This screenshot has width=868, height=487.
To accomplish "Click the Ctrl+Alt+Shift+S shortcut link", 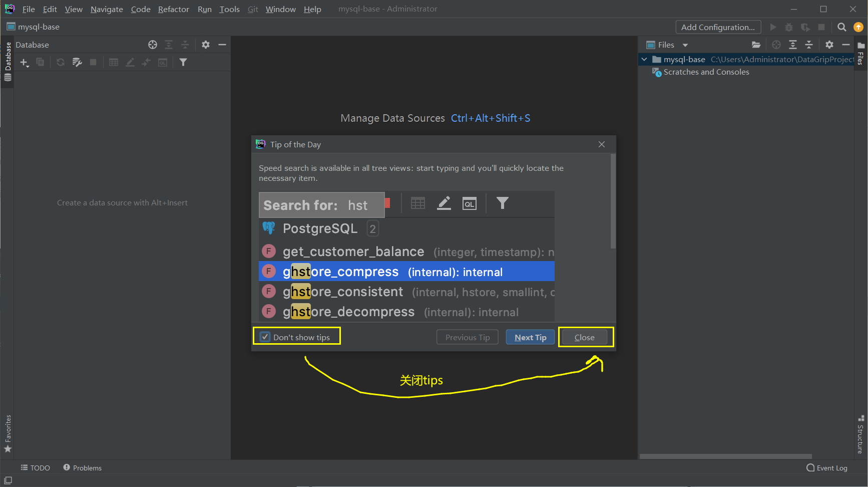I will (x=491, y=118).
